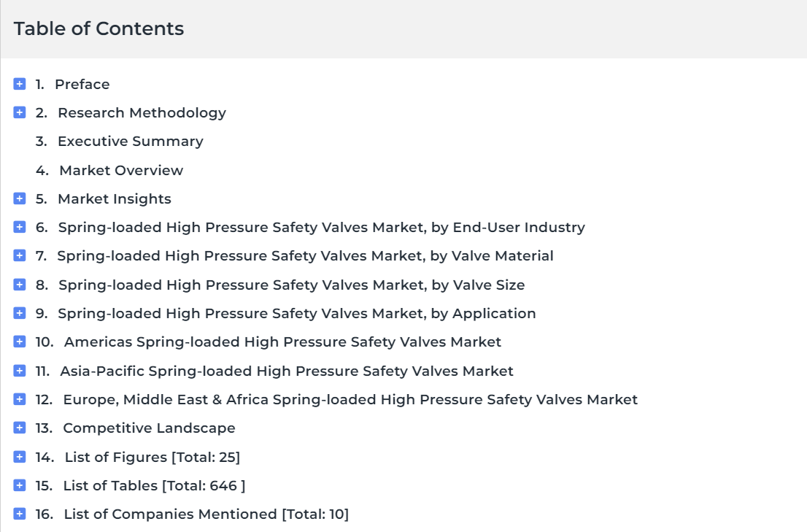The width and height of the screenshot is (807, 532).
Task: Expand List of Companies Mentioned plus icon
Action: point(20,514)
